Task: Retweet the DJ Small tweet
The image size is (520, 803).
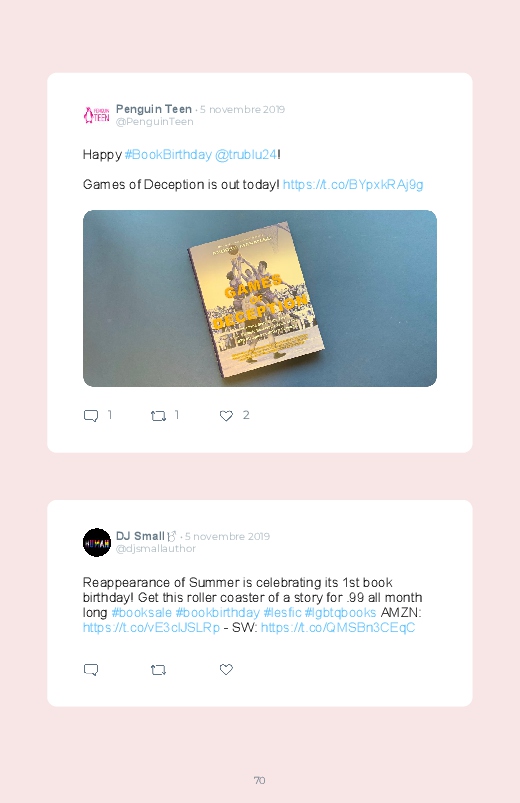Action: pos(158,669)
